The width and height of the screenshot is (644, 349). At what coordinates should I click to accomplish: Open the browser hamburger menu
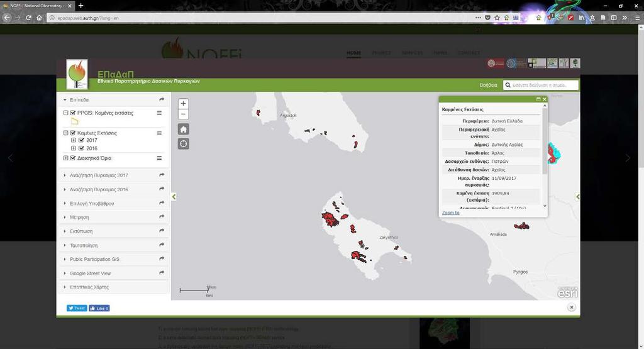[638, 18]
